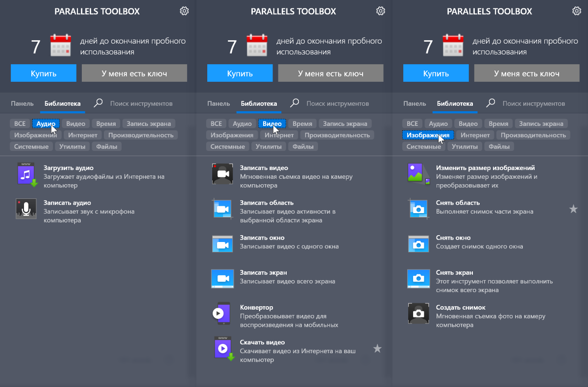
Task: Choose Изображения filter in the Audio tools panel
Action: point(36,135)
